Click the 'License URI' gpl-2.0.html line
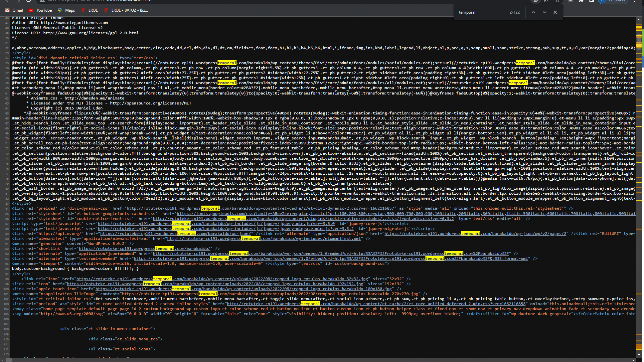The height and width of the screenshot is (362, 644). pyautogui.click(x=75, y=33)
